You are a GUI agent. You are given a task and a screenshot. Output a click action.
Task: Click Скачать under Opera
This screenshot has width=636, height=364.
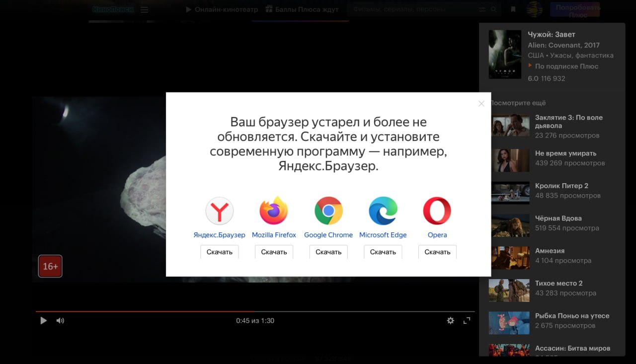point(437,252)
